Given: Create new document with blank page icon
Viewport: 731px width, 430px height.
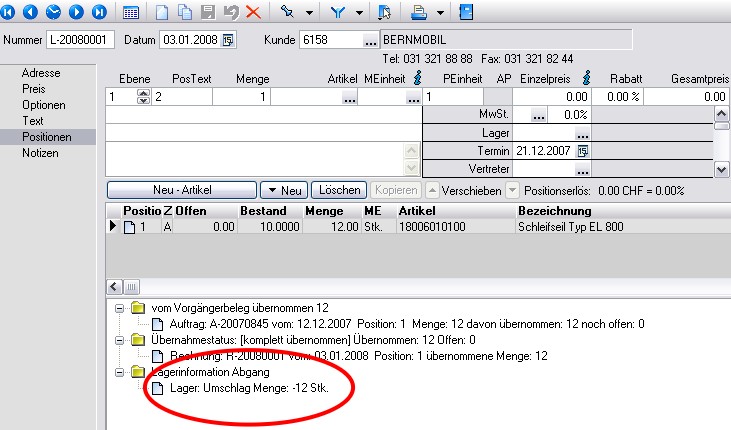Looking at the screenshot, I should (x=162, y=12).
